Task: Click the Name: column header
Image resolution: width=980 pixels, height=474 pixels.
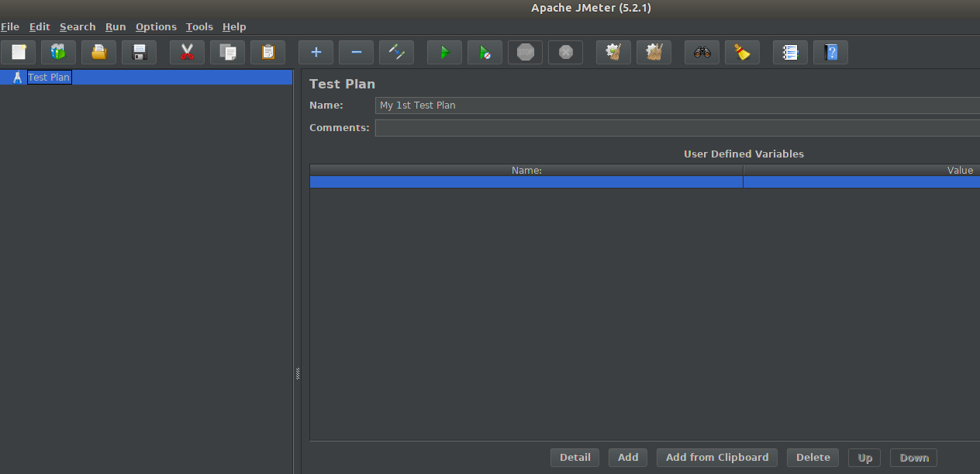Action: pos(526,170)
